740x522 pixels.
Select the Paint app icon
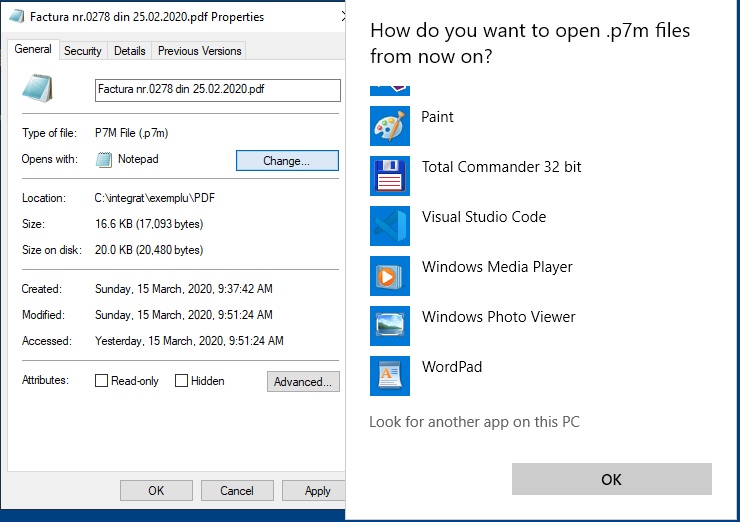(x=390, y=126)
